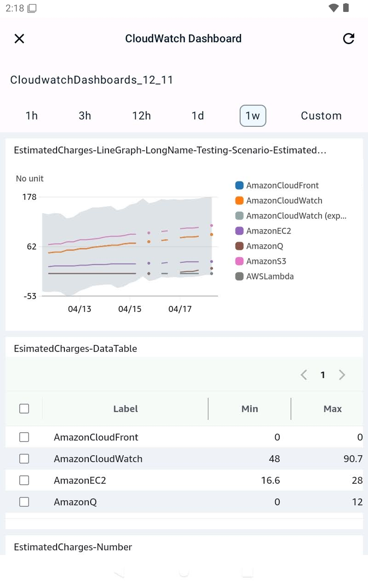Image resolution: width=368 pixels, height=588 pixels.
Task: Go to next page of data table
Action: tap(342, 375)
